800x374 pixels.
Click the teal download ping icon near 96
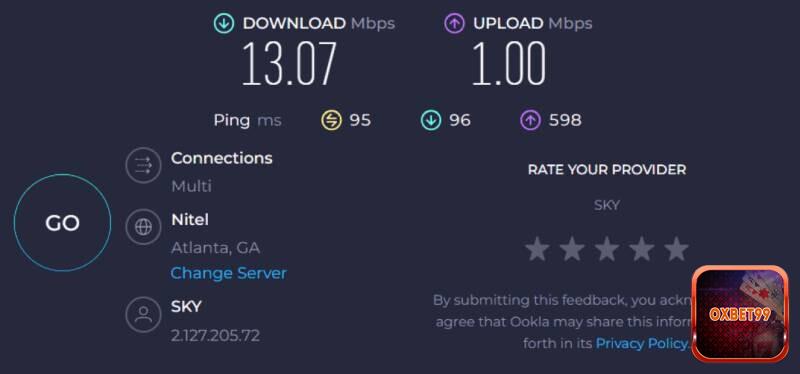click(431, 120)
